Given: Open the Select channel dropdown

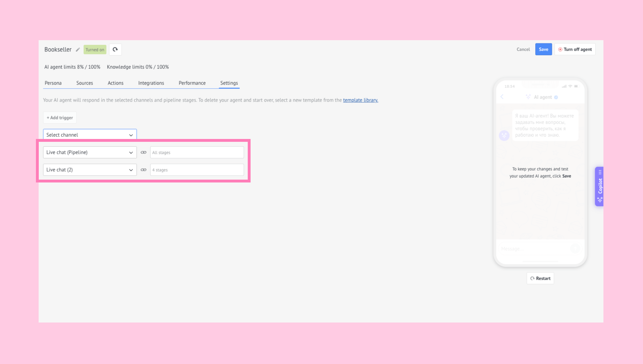Looking at the screenshot, I should point(90,135).
